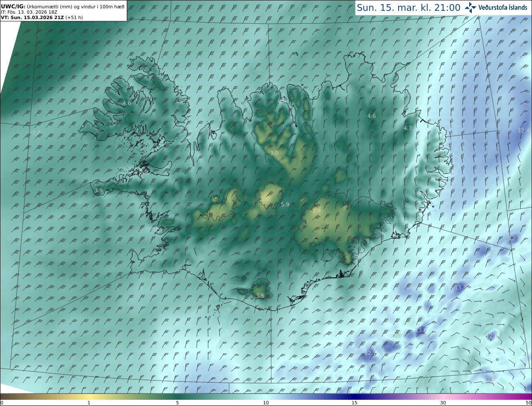Click the 1 tick on the color scale

[89, 403]
